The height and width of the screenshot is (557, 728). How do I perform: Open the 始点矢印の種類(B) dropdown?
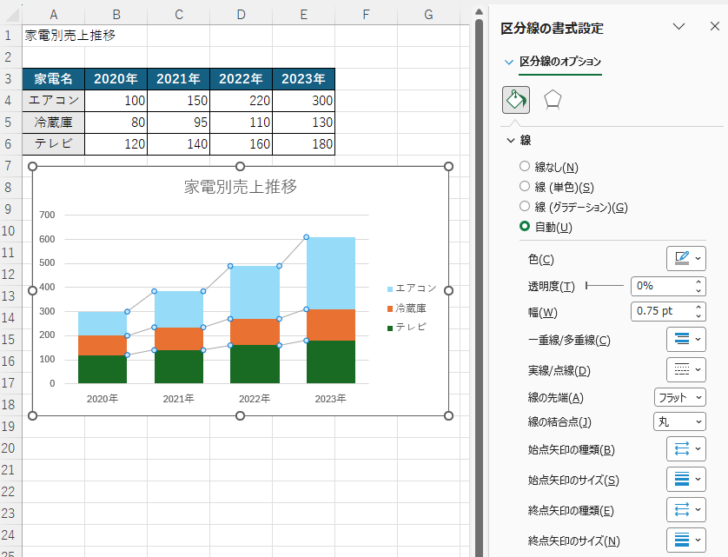[686, 449]
